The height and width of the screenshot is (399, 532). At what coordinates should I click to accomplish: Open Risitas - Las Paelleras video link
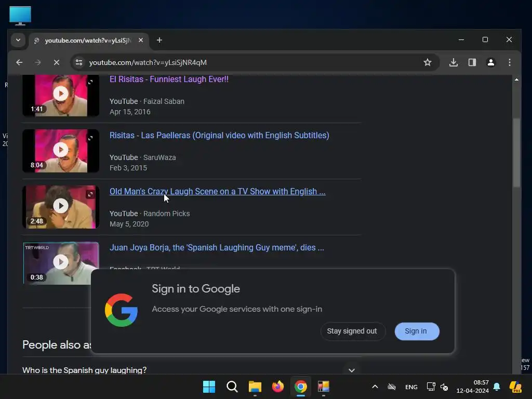219,136
